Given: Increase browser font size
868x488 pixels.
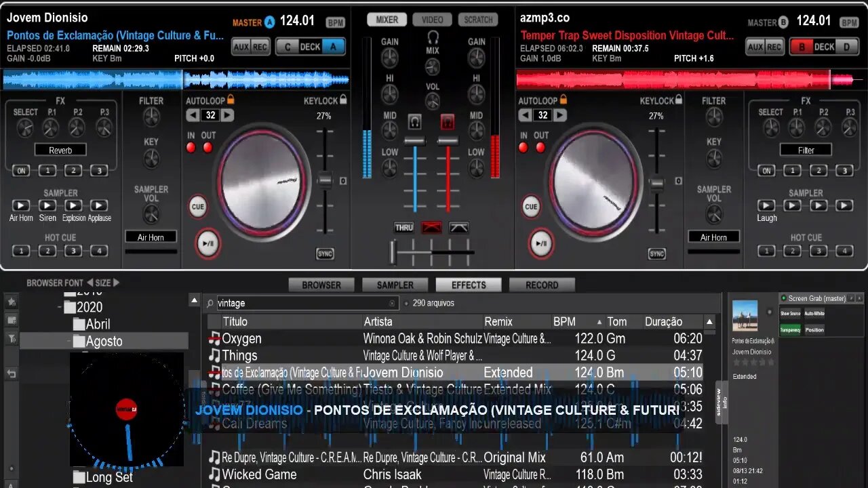Looking at the screenshot, I should click(116, 283).
